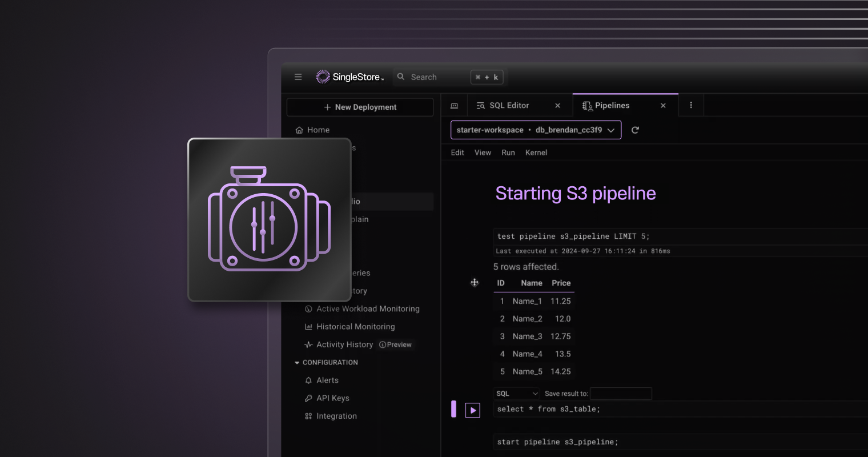Click the Save result to field
868x457 pixels.
621,393
